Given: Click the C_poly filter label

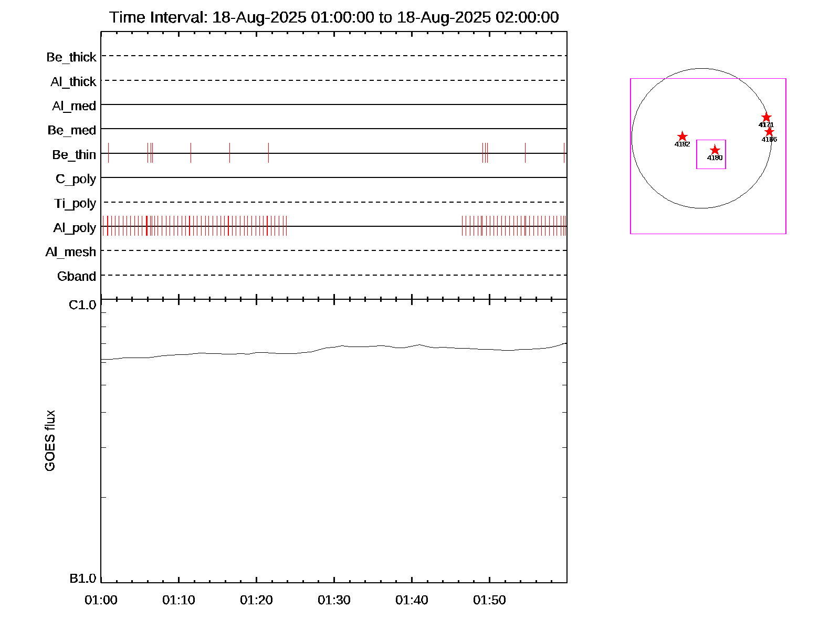Looking at the screenshot, I should click(x=76, y=179).
